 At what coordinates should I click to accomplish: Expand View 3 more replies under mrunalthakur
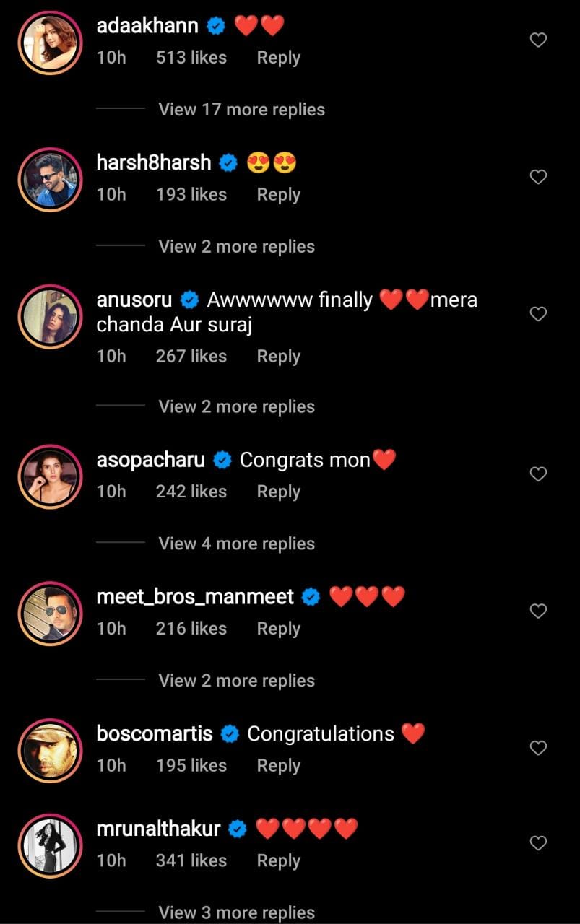237,912
